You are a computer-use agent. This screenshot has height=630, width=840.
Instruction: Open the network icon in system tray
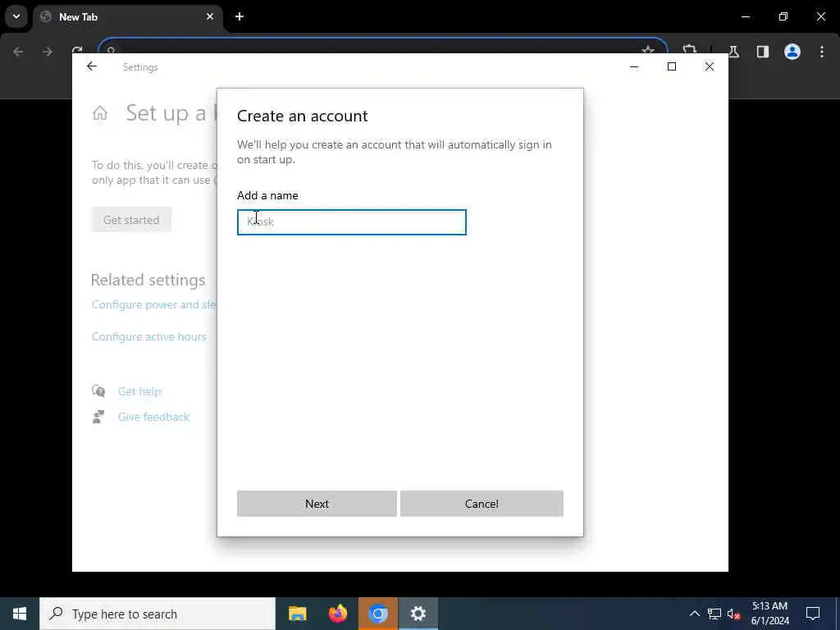click(x=714, y=614)
